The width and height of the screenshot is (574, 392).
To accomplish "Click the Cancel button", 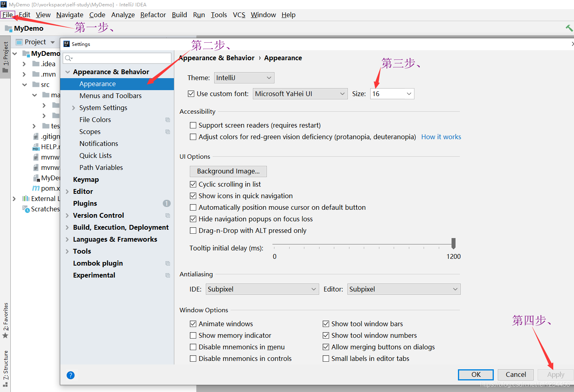I will (516, 374).
